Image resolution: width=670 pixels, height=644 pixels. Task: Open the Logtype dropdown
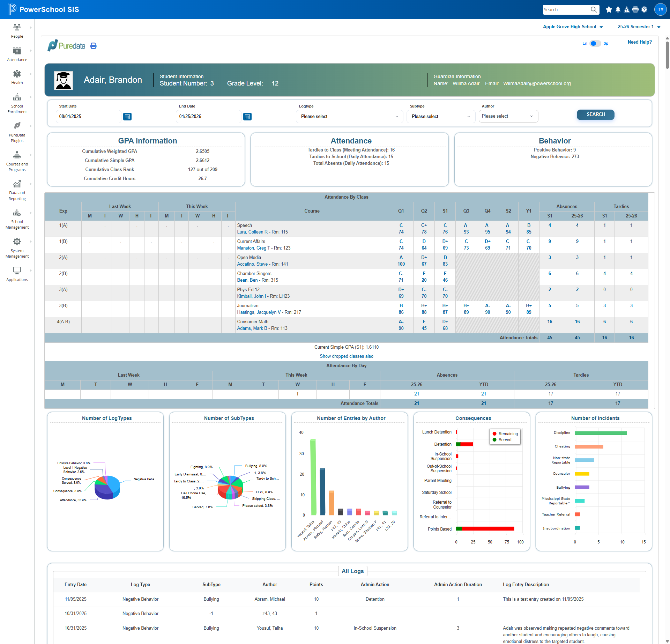(349, 117)
